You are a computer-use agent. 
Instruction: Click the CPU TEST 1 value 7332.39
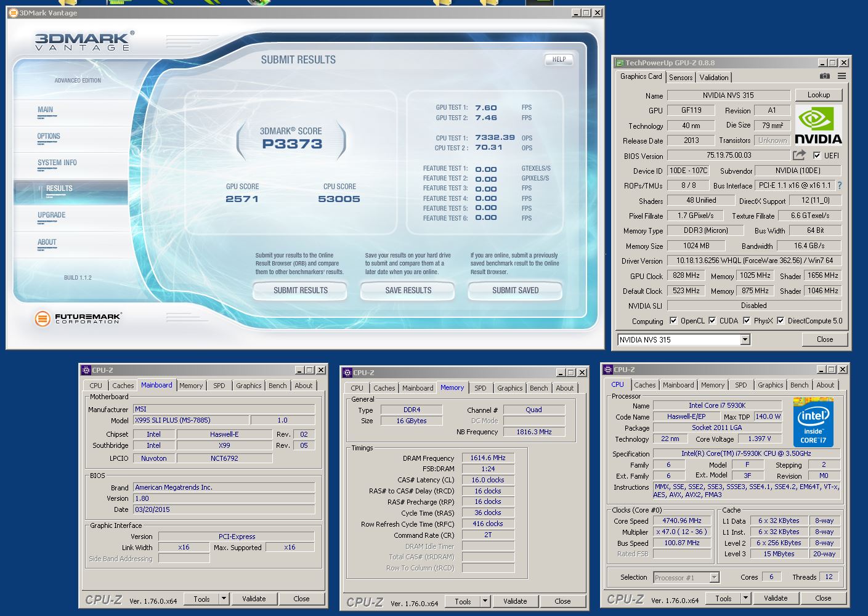tap(495, 137)
